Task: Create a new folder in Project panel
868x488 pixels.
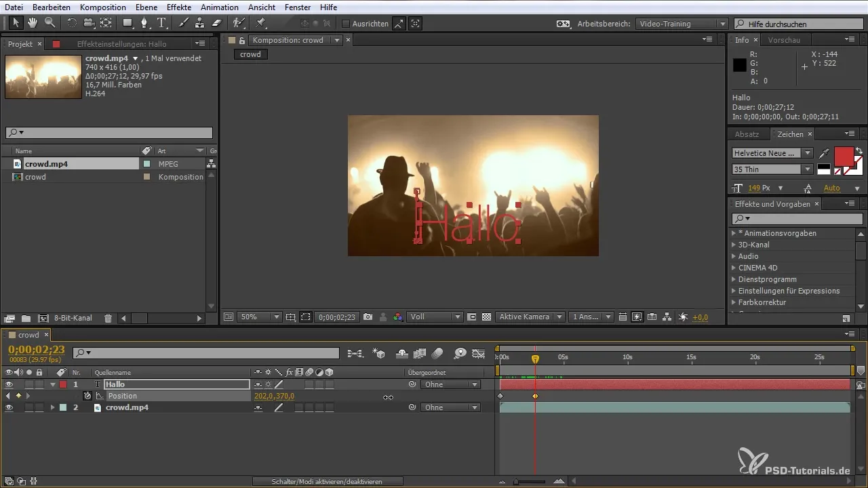Action: point(26,318)
